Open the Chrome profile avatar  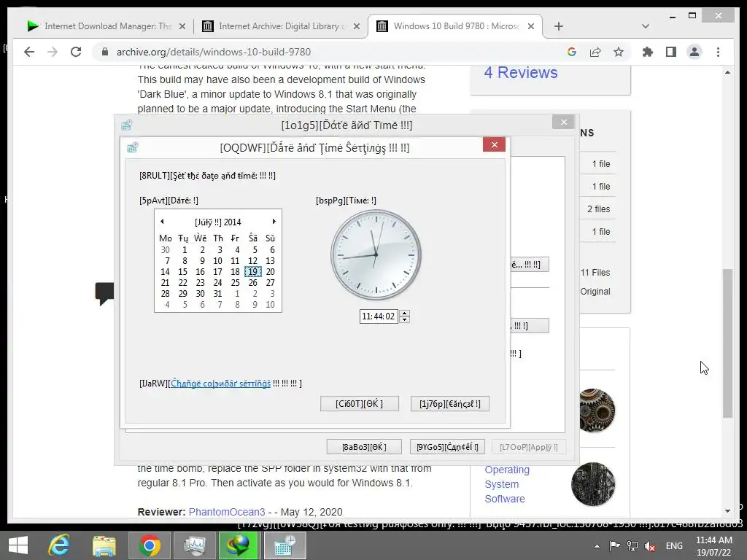(694, 52)
